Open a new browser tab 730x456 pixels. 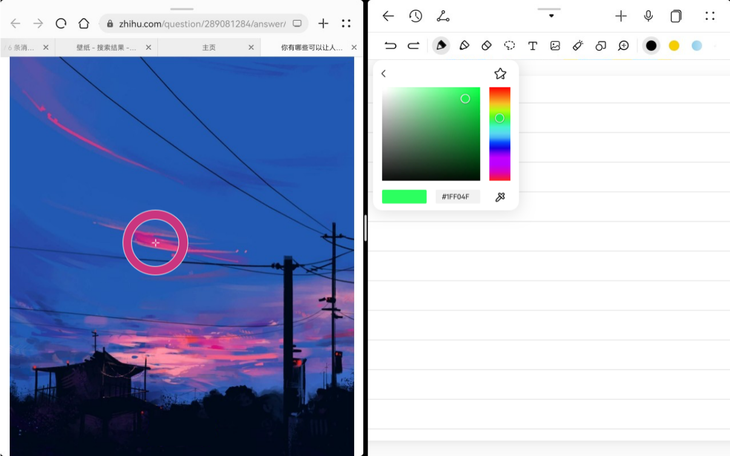point(323,23)
